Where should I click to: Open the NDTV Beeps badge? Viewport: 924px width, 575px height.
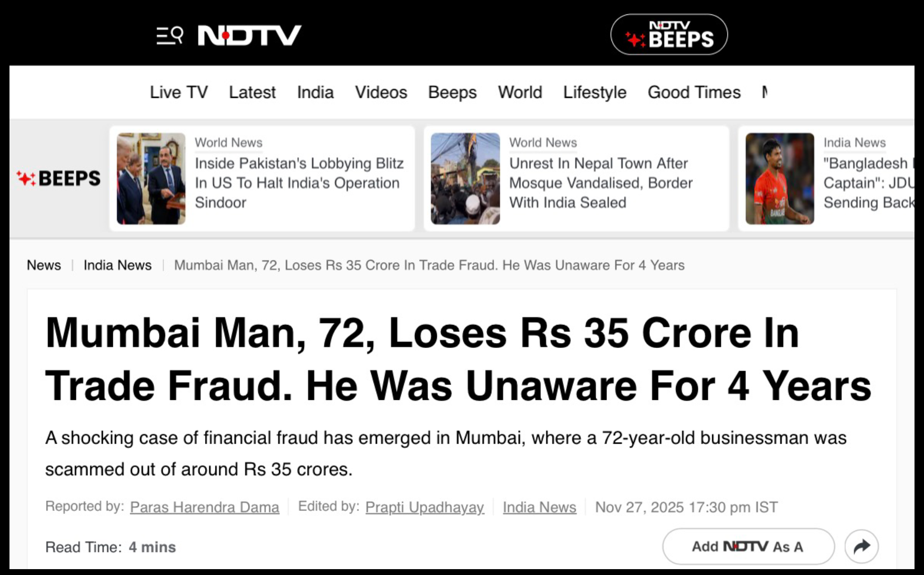(669, 35)
